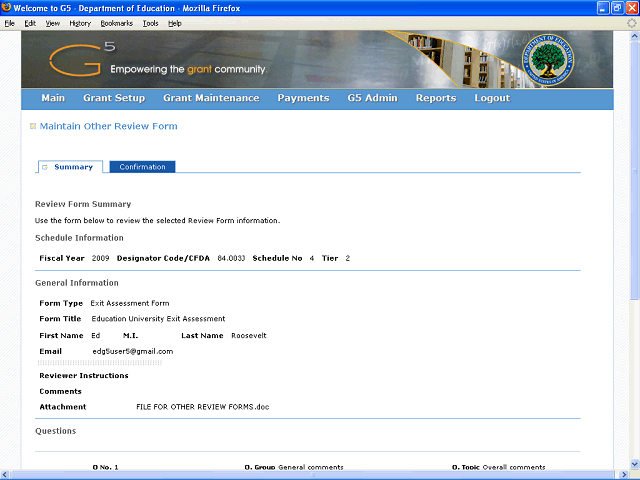Click the Firefox icon in title bar

[x=6, y=8]
